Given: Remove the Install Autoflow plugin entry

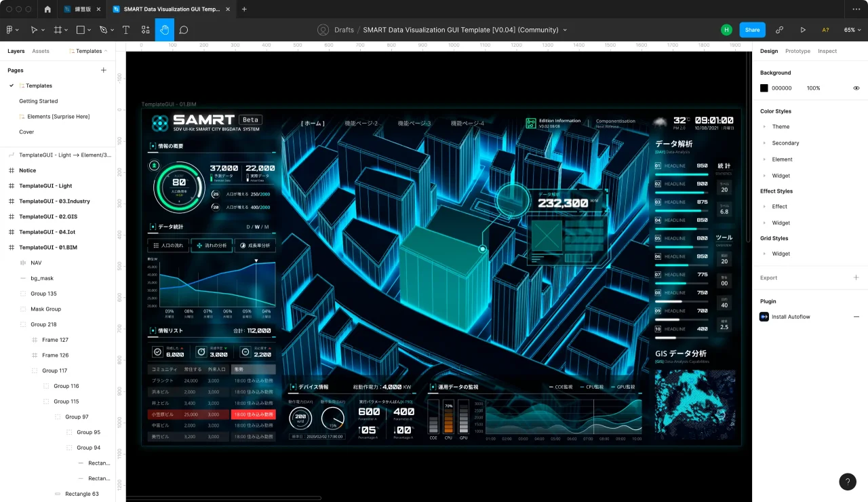Looking at the screenshot, I should pyautogui.click(x=856, y=317).
